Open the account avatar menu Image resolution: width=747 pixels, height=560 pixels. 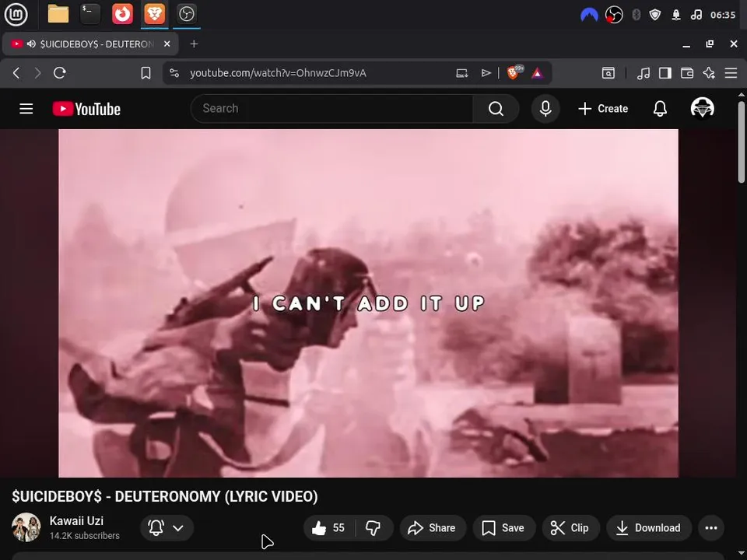702,108
